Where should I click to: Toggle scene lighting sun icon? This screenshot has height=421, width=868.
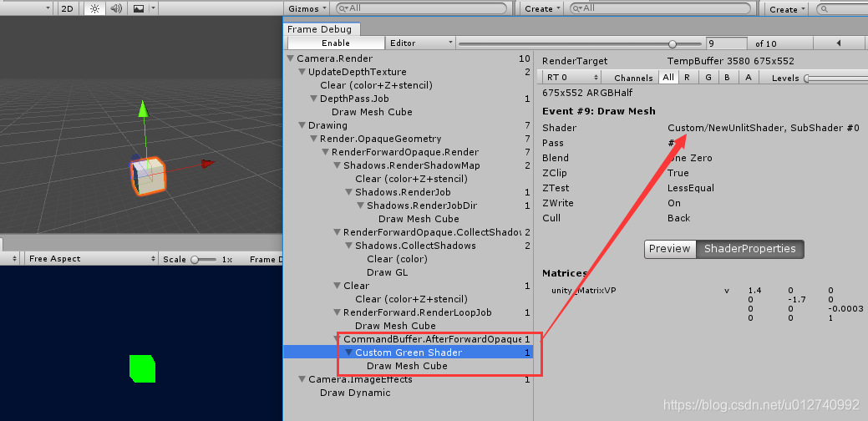[x=94, y=8]
